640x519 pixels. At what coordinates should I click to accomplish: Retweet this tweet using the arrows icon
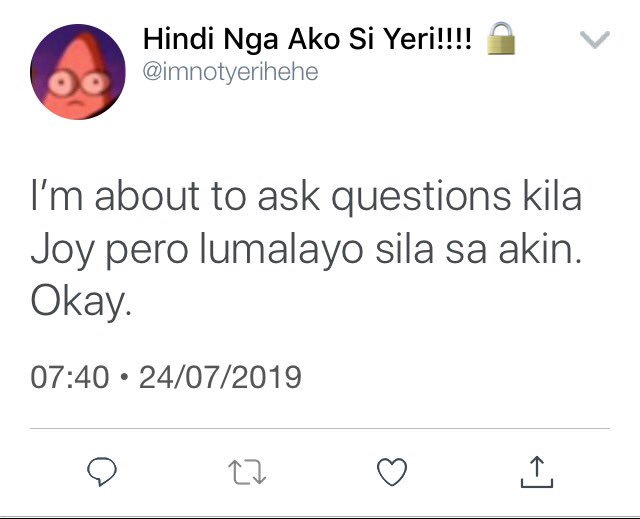pyautogui.click(x=247, y=472)
